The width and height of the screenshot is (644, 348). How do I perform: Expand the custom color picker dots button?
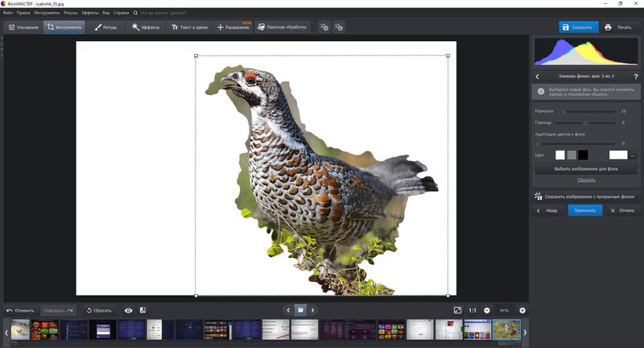[633, 155]
